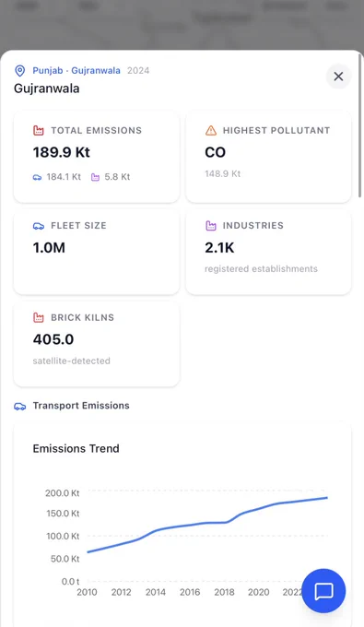Click the red factory icon beside Total Emissions

[39, 130]
